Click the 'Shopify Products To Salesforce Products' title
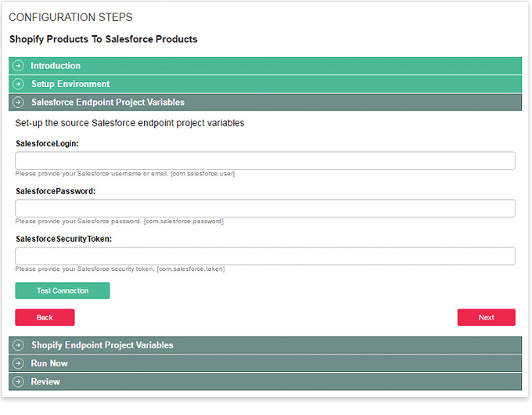Screen dimensions: 532x415 (103, 39)
